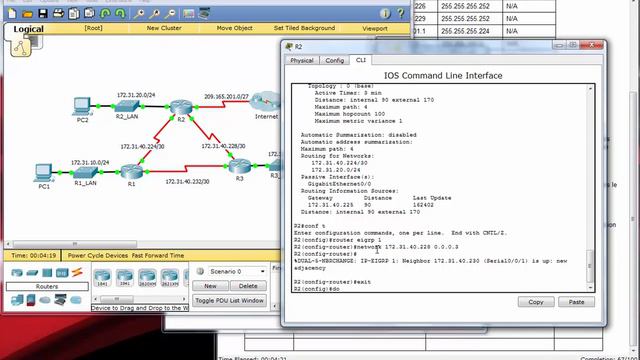Click PC1 in the topology
This screenshot has width=640, height=360.
tap(44, 173)
